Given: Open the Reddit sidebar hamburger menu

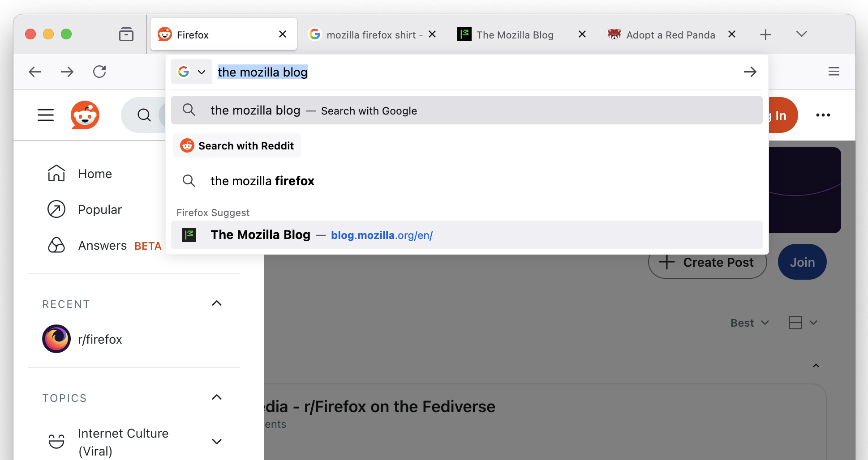Looking at the screenshot, I should (x=46, y=115).
